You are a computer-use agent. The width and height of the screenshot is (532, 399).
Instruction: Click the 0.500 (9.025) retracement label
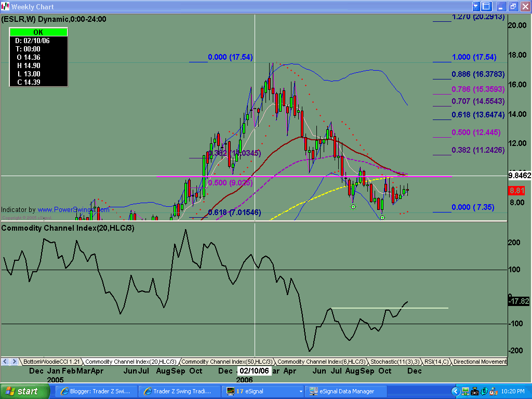(230, 183)
